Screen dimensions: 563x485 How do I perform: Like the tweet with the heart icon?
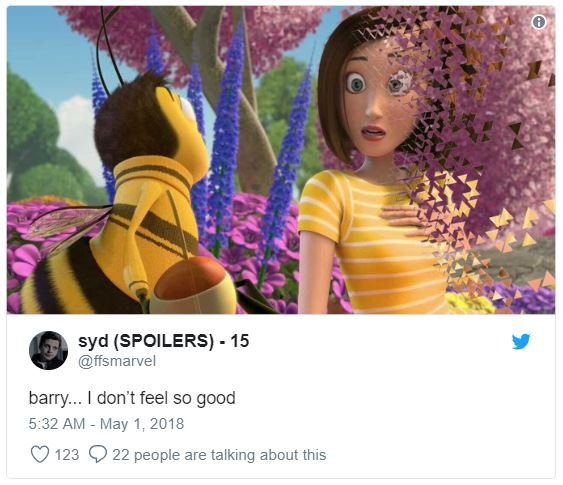click(39, 454)
